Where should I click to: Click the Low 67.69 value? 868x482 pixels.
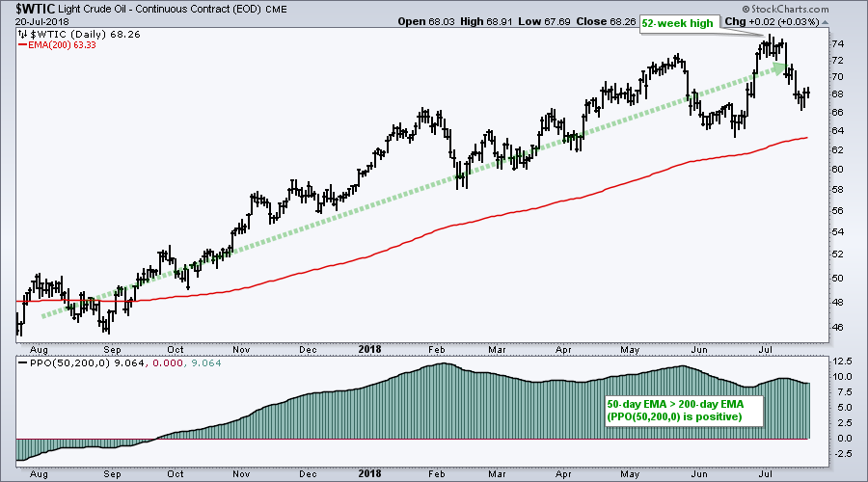(544, 21)
